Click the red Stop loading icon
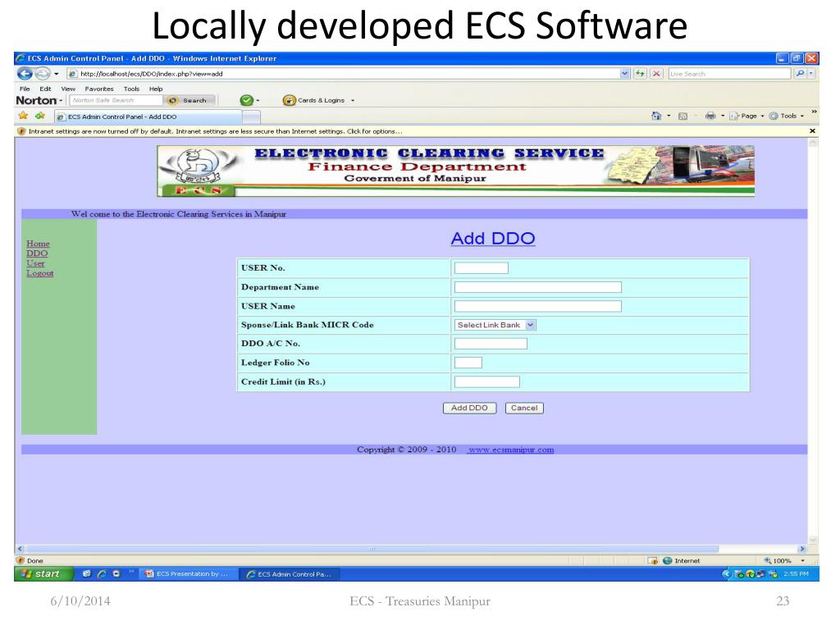The image size is (840, 630). (x=657, y=73)
